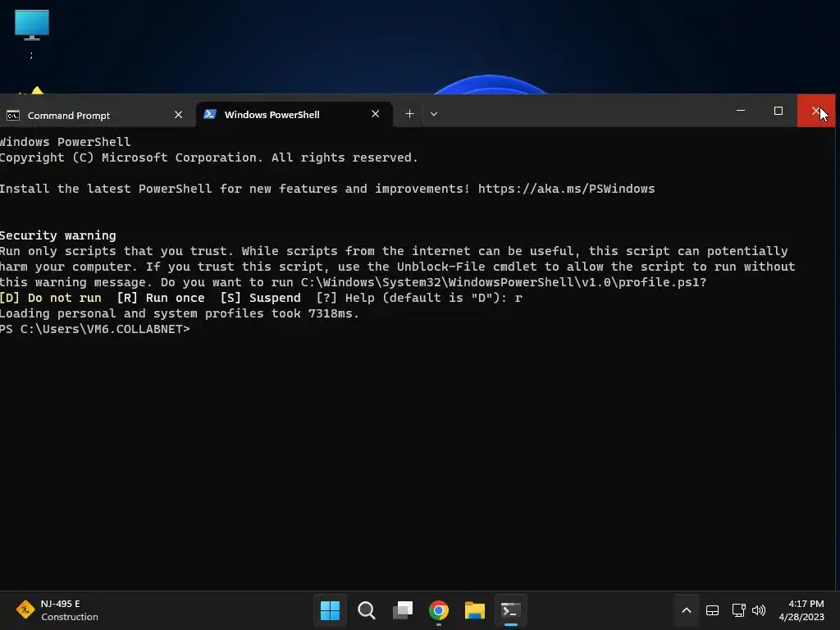
Task: Click the "[D] Do not run" option text
Action: coord(50,298)
